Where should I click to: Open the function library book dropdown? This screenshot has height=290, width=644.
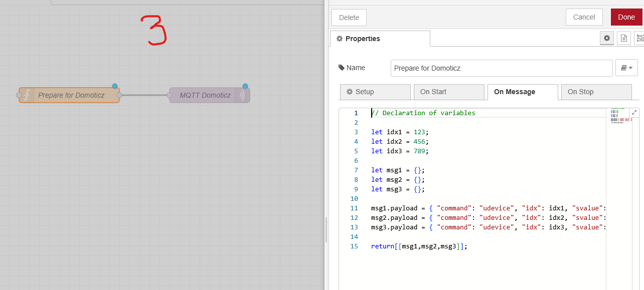coord(626,68)
